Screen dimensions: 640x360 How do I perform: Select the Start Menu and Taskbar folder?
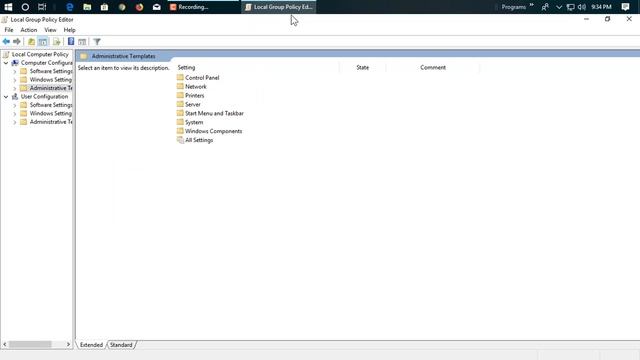pyautogui.click(x=211, y=113)
